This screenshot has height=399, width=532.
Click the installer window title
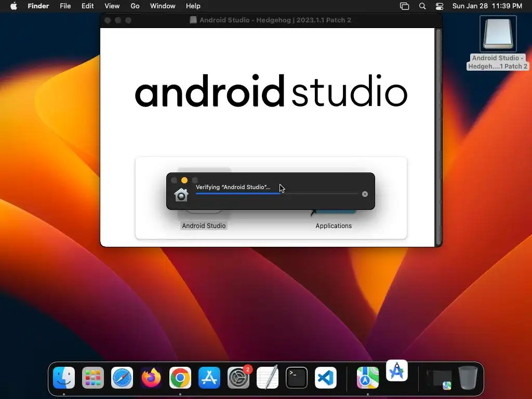[275, 20]
